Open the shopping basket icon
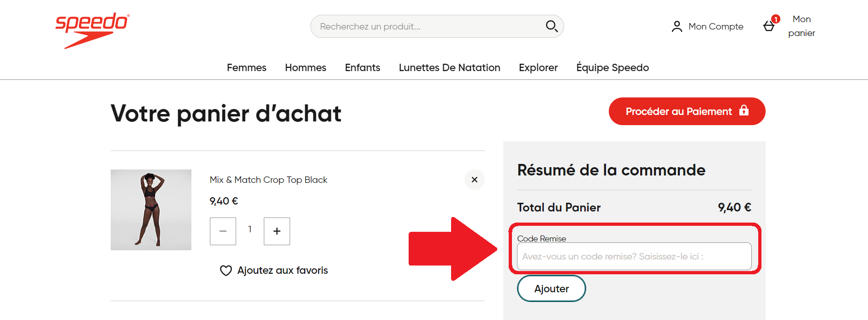Image resolution: width=868 pixels, height=320 pixels. (x=769, y=26)
